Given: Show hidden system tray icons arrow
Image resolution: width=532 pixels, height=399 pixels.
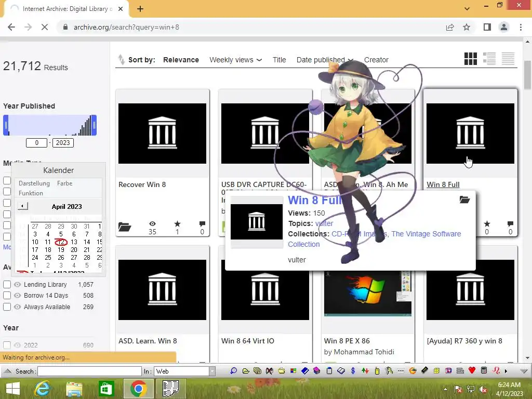Looking at the screenshot, I should (x=445, y=389).
